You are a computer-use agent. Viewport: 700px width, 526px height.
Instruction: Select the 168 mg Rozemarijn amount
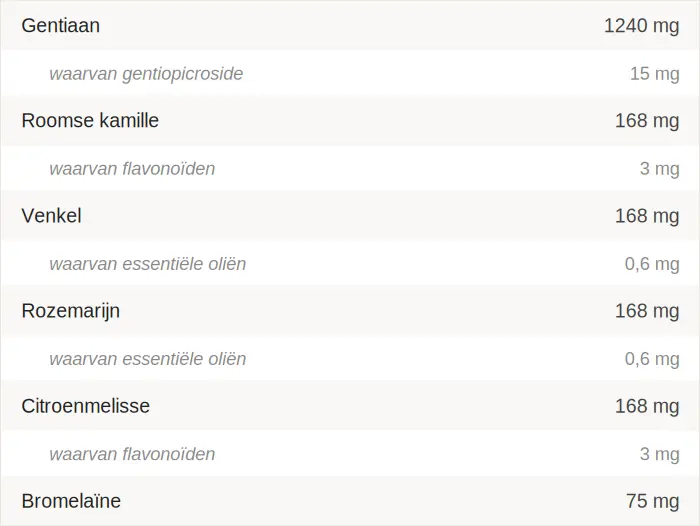point(646,311)
